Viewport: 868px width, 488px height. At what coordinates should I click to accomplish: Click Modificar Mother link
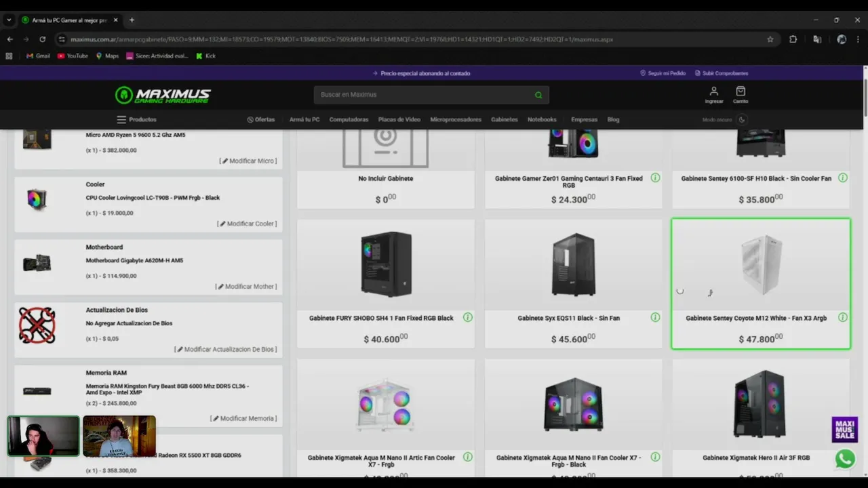(x=246, y=287)
